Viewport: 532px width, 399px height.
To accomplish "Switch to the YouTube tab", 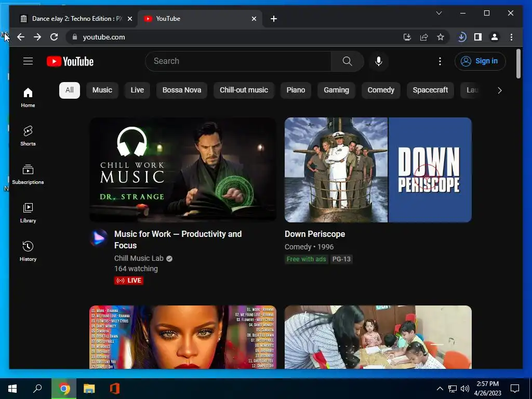I will pos(200,19).
